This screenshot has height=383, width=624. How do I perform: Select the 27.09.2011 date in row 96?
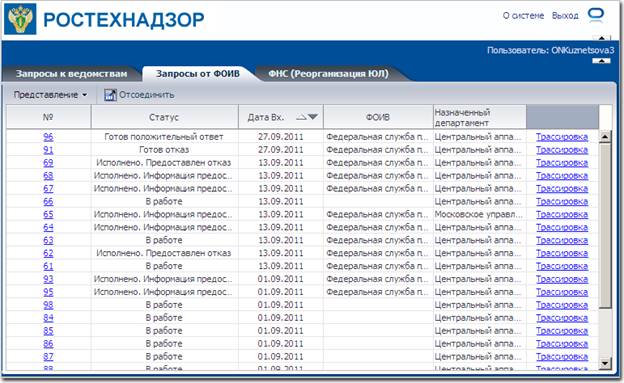point(281,137)
